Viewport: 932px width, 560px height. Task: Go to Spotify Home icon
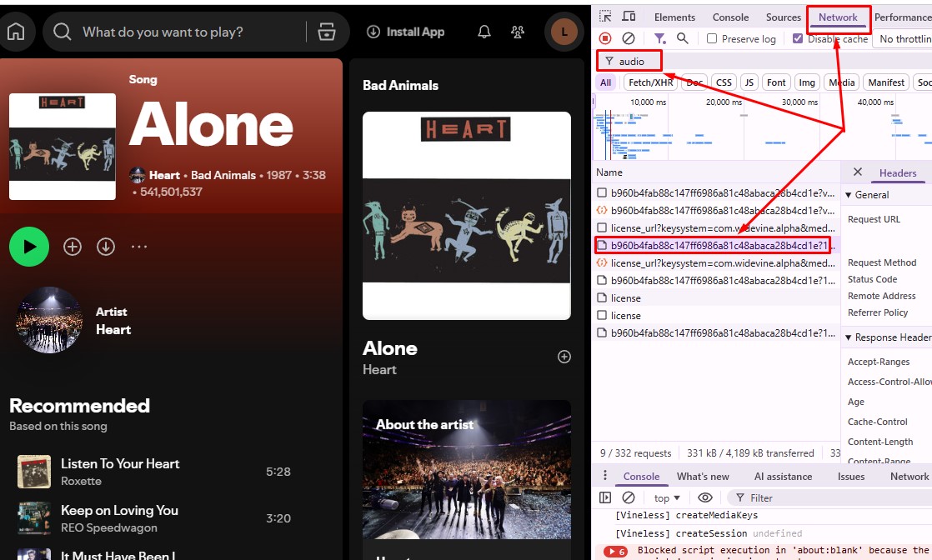click(16, 32)
